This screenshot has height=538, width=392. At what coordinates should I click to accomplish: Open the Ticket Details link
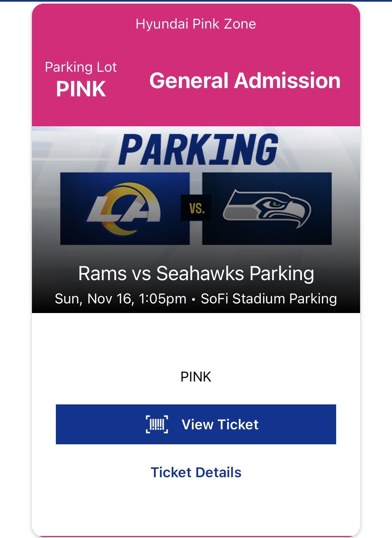click(196, 472)
